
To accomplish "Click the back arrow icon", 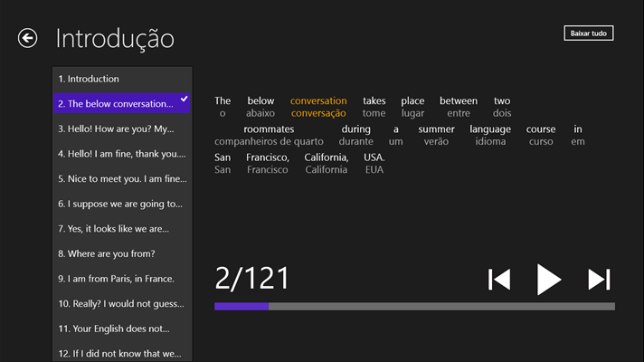I will point(27,38).
